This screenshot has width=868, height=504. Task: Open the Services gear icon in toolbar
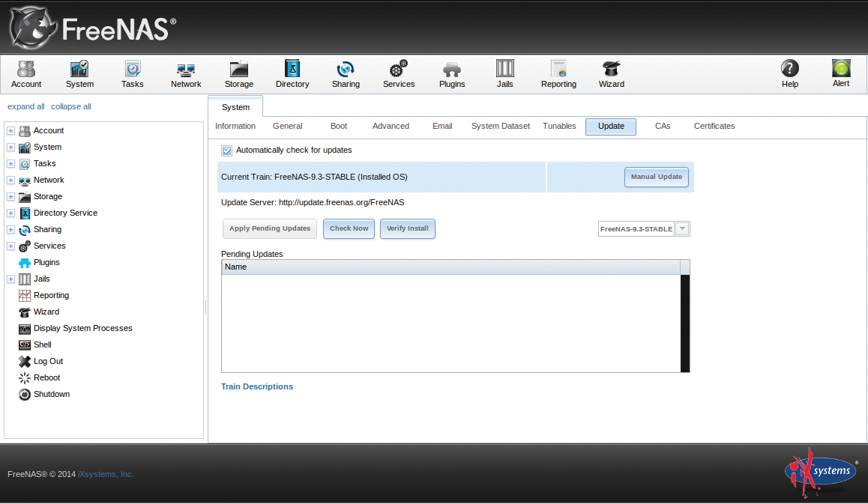(399, 74)
